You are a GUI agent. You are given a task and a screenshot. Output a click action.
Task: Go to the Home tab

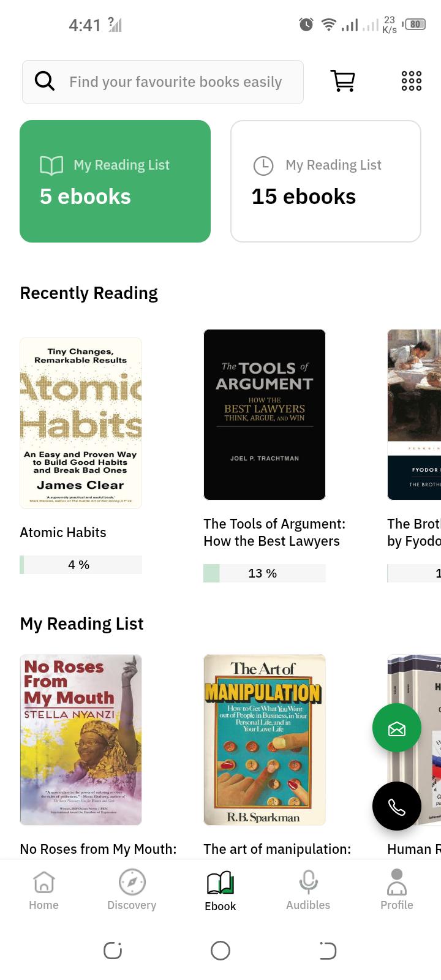coord(44,890)
